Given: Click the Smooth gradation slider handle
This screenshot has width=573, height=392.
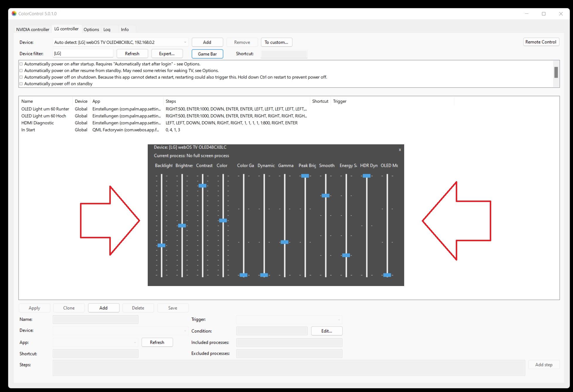Looking at the screenshot, I should pyautogui.click(x=326, y=196).
